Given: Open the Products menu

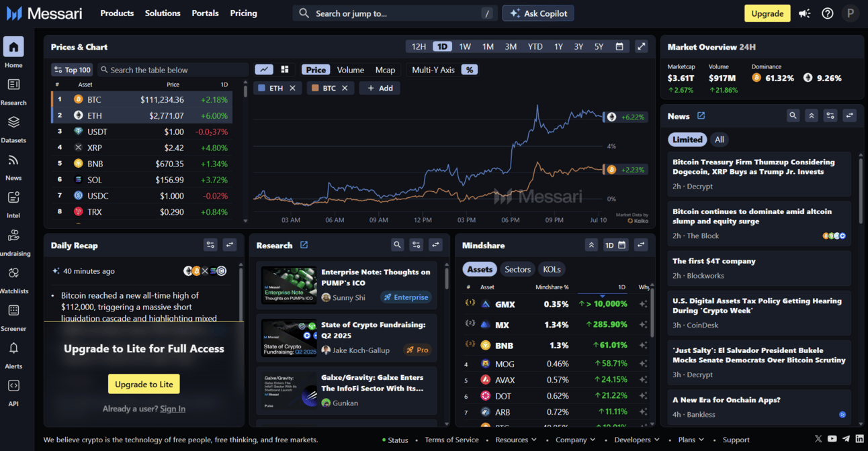Looking at the screenshot, I should click(117, 13).
